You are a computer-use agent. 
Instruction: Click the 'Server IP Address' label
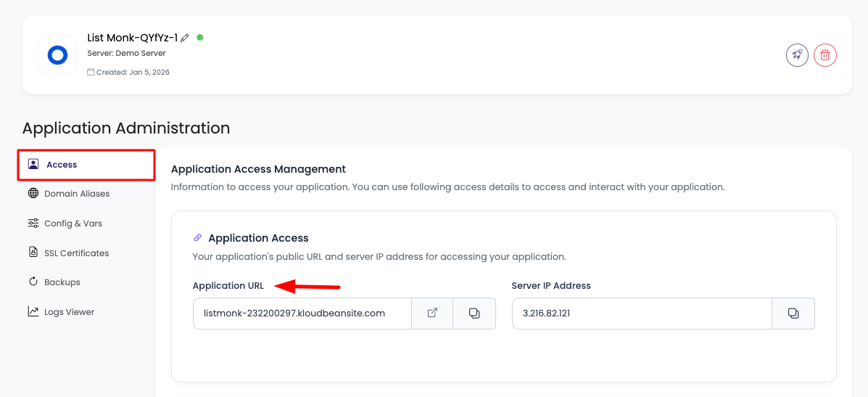click(x=551, y=286)
